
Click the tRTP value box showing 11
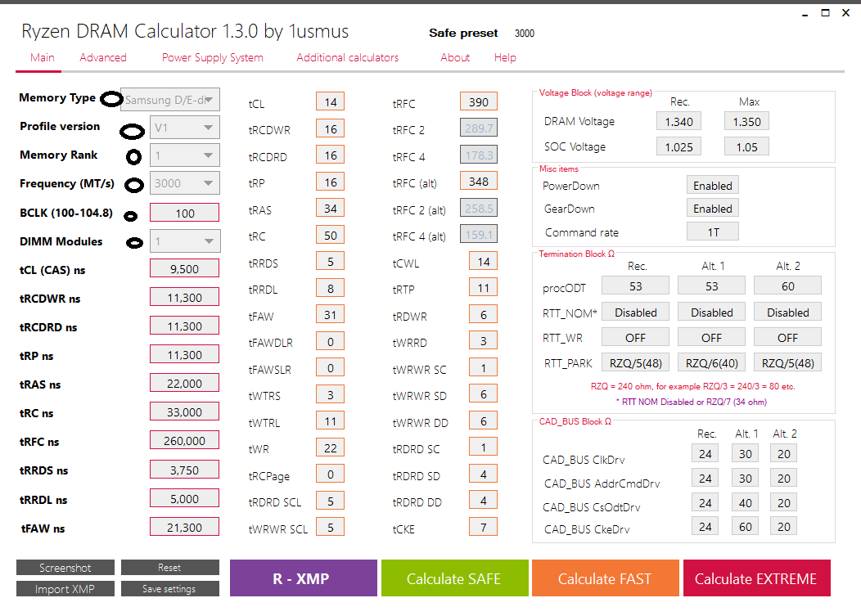point(483,288)
